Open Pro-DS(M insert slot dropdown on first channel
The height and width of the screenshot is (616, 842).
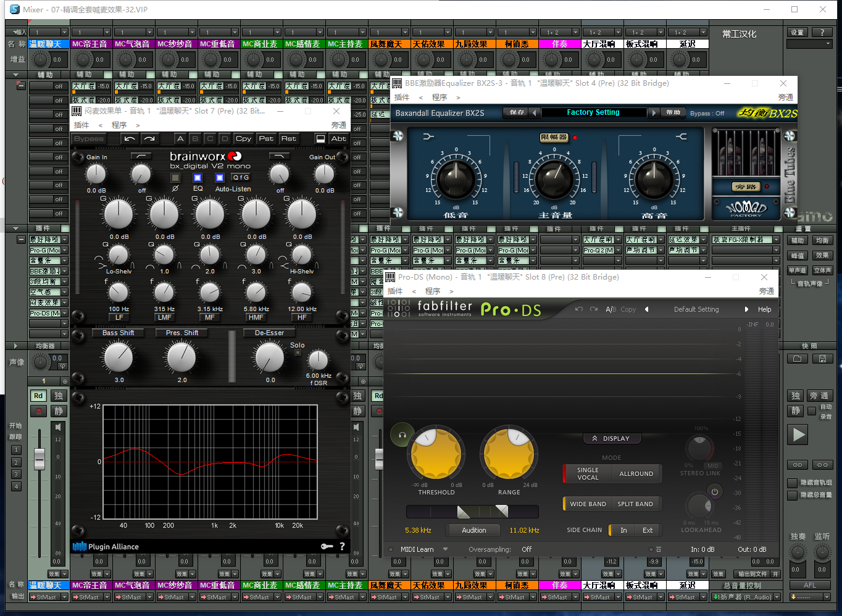coord(64,314)
